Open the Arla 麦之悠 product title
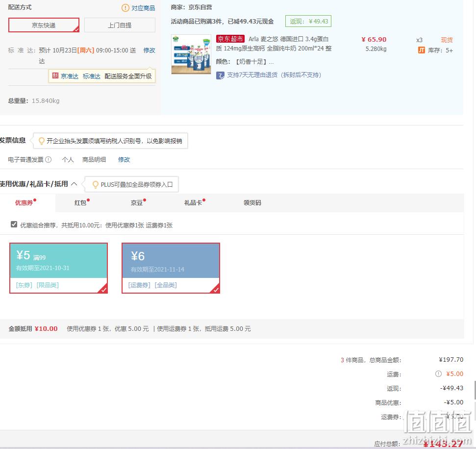 (x=274, y=44)
